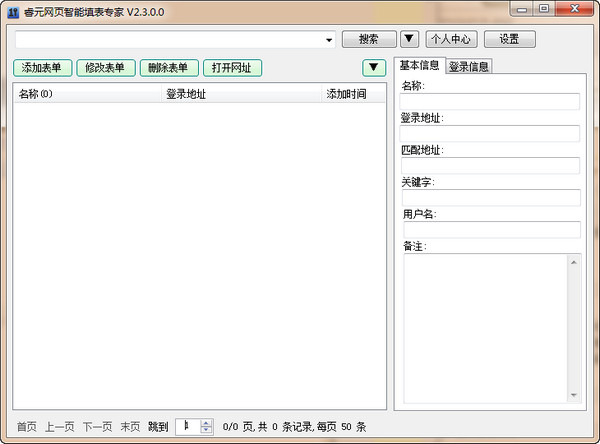This screenshot has width=600, height=444.
Task: Click the app icon in the title bar
Action: click(14, 9)
